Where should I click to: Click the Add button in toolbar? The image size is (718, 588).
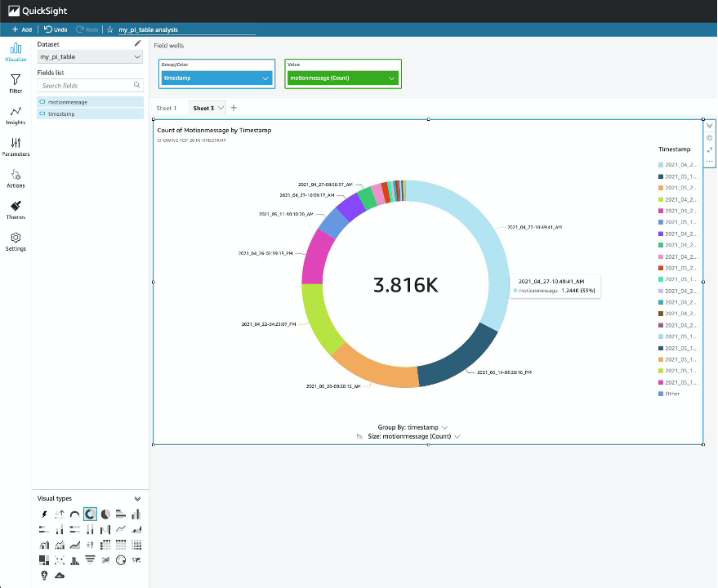[22, 29]
